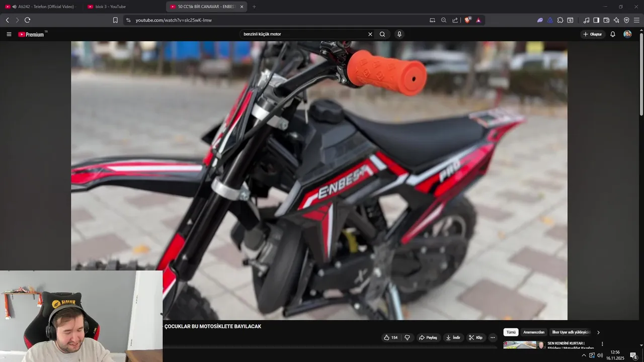The height and width of the screenshot is (362, 644).
Task: Click the search magnifier button
Action: coord(382,34)
